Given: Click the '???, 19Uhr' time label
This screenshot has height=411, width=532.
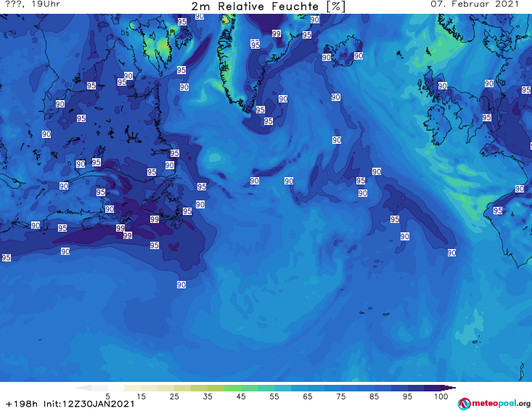Looking at the screenshot, I should 33,4.
